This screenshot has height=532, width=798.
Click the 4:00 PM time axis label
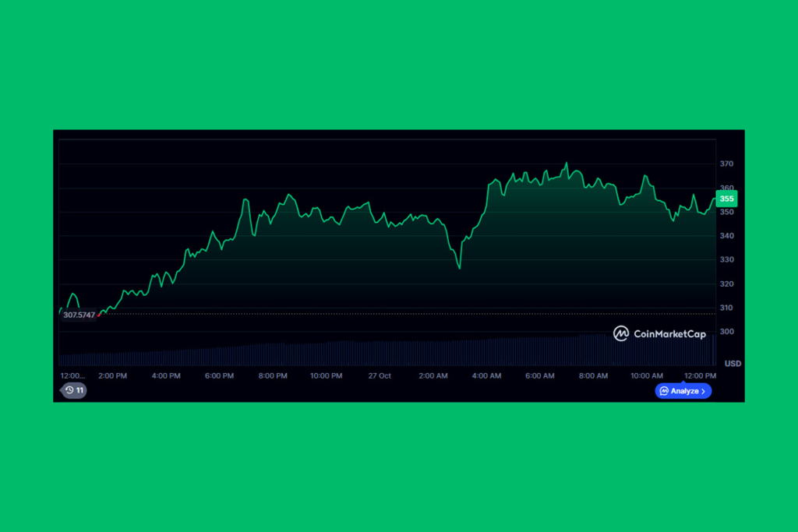pos(166,375)
